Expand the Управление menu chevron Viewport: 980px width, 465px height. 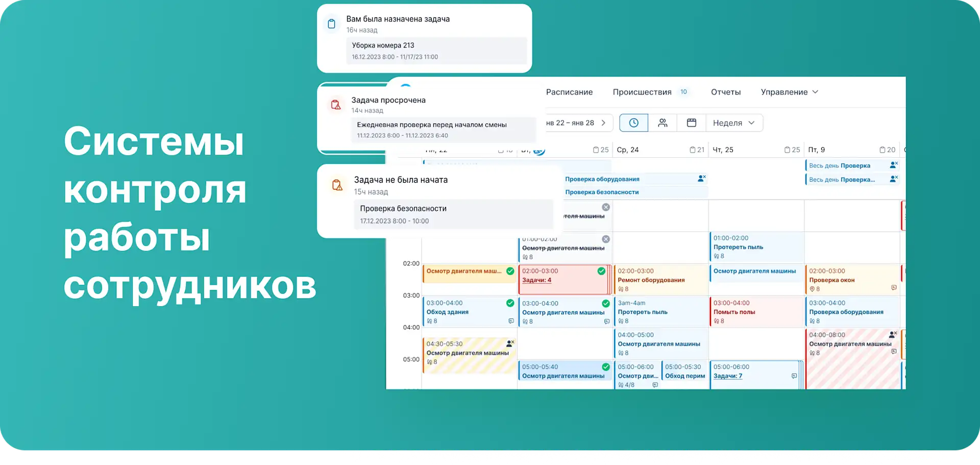(815, 92)
